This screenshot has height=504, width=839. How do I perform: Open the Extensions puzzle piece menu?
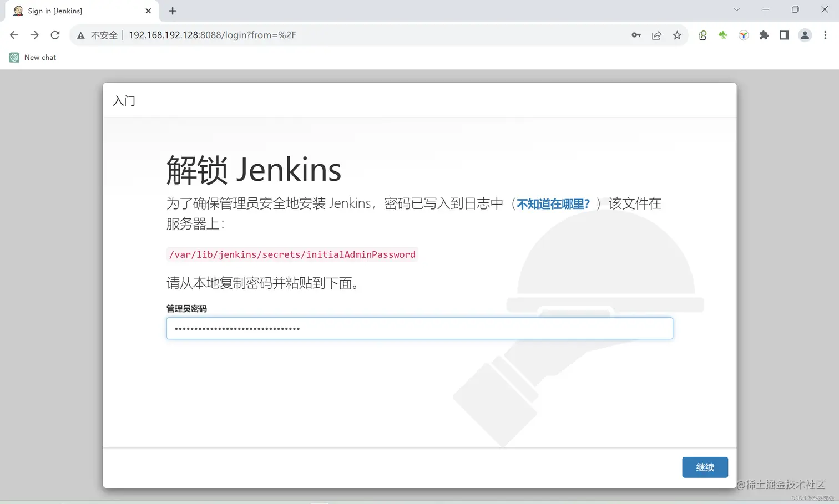764,35
